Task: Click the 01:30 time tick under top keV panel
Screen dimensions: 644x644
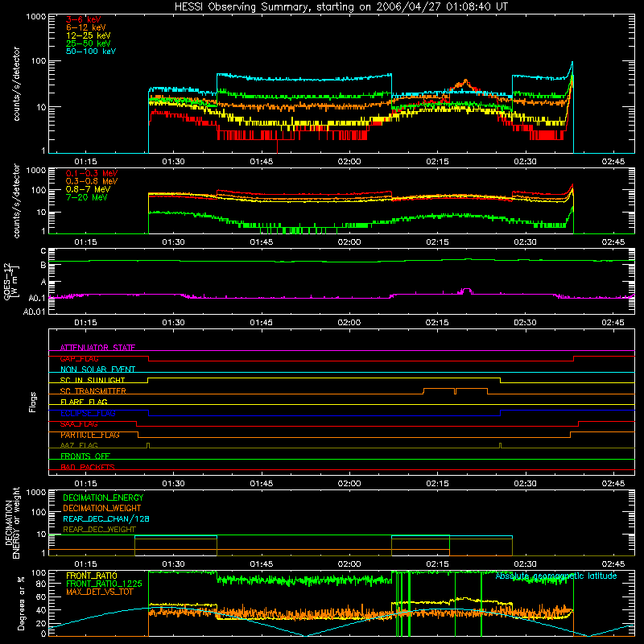Action: click(173, 162)
